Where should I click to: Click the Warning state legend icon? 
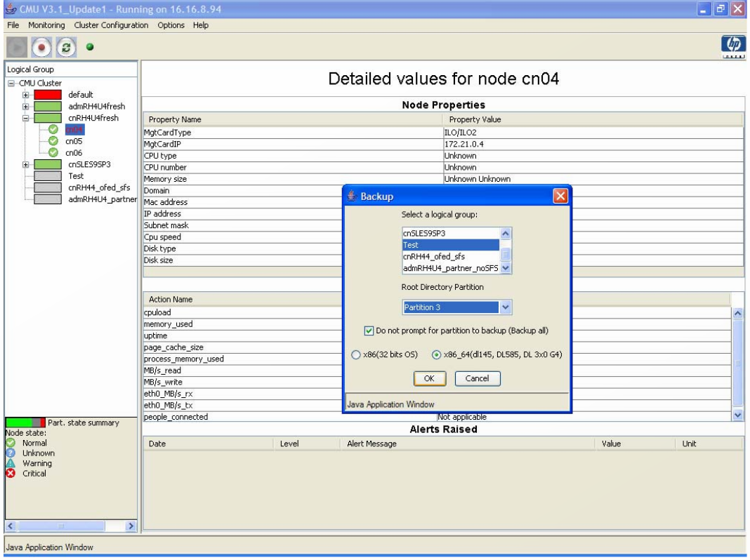tap(11, 463)
